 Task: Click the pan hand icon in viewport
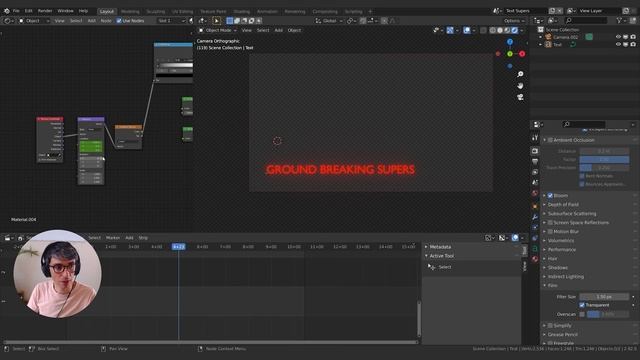(x=520, y=86)
